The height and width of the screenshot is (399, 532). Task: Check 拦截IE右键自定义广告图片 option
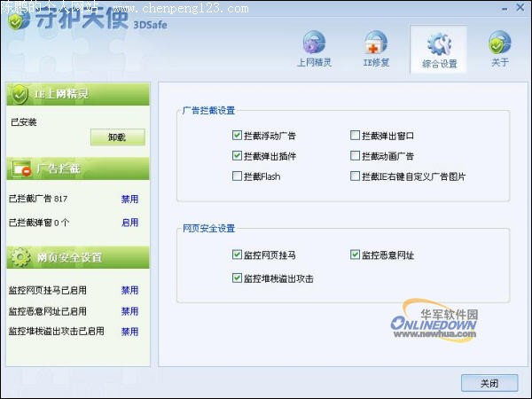point(355,176)
